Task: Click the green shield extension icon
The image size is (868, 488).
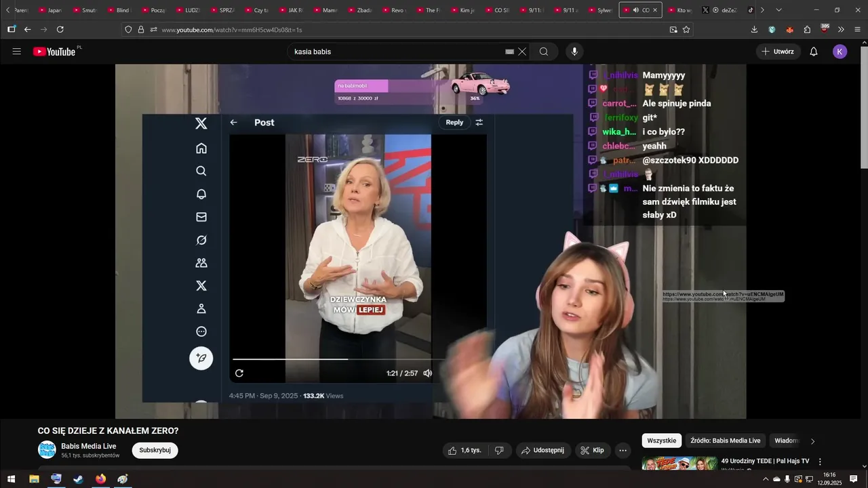Action: coord(772,30)
